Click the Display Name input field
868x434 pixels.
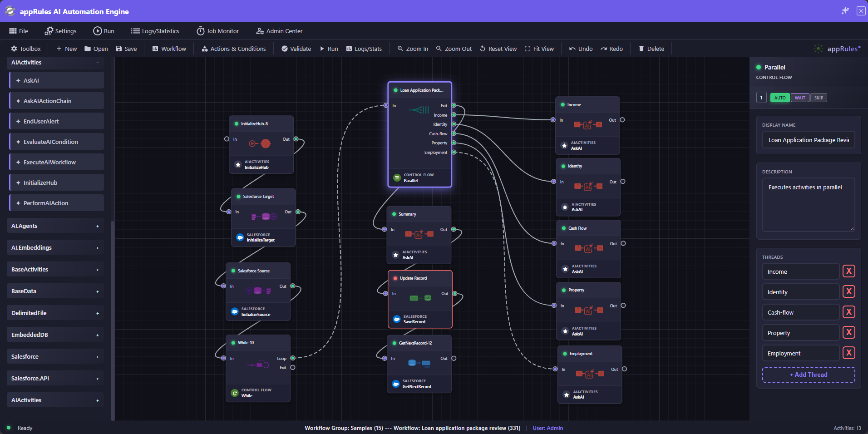[809, 140]
